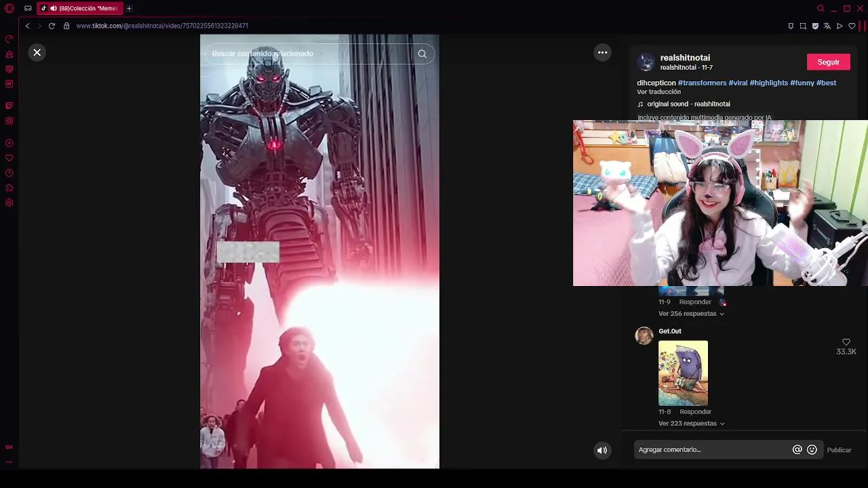Expand Ver 256 respuestas
Screen dimensions: 868x488
tap(691, 314)
